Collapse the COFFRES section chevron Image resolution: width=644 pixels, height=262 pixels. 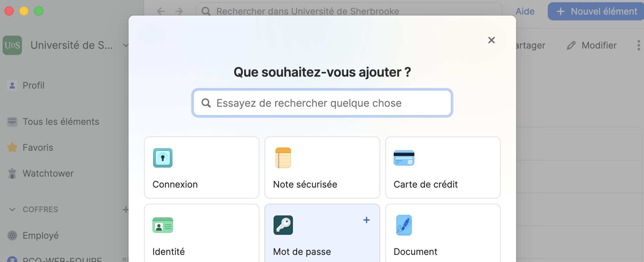(12, 210)
